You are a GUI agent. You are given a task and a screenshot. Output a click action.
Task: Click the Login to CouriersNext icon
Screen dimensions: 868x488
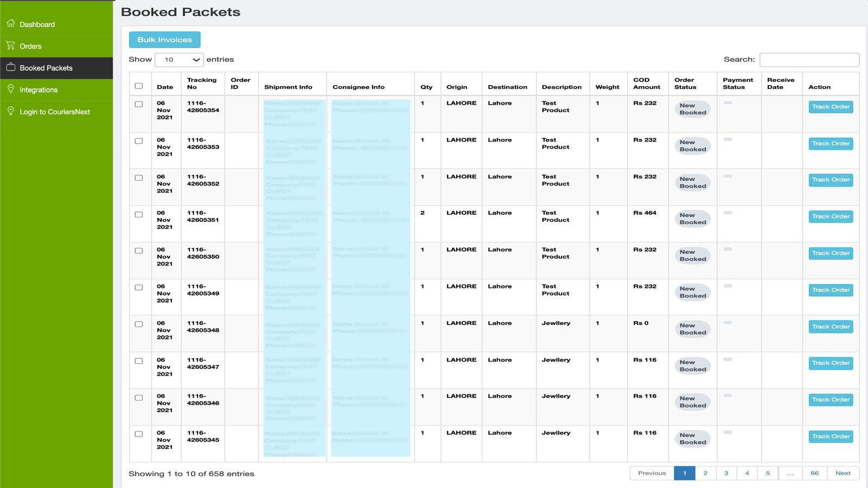pos(11,111)
